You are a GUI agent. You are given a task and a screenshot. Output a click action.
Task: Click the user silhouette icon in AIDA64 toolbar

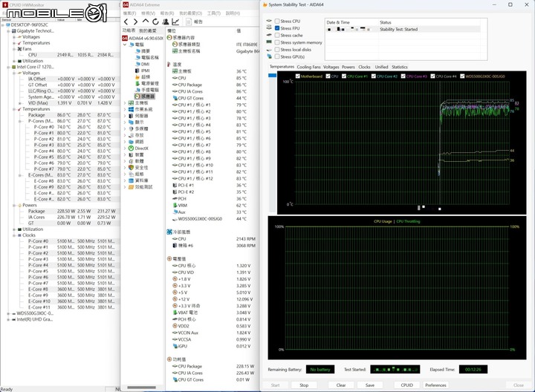(166, 22)
